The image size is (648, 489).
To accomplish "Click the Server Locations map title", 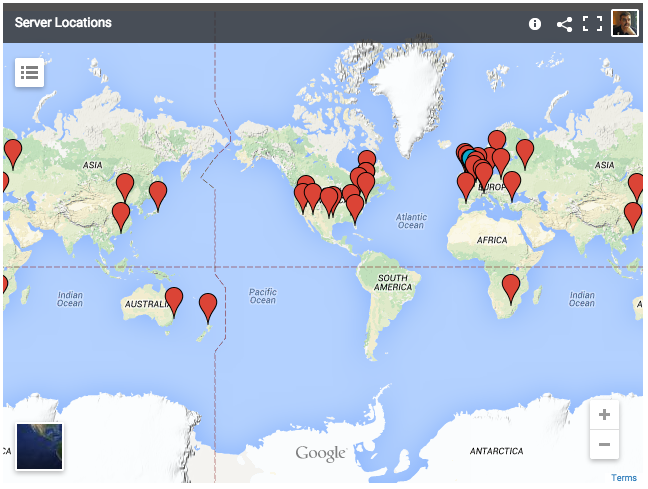I will coord(63,23).
